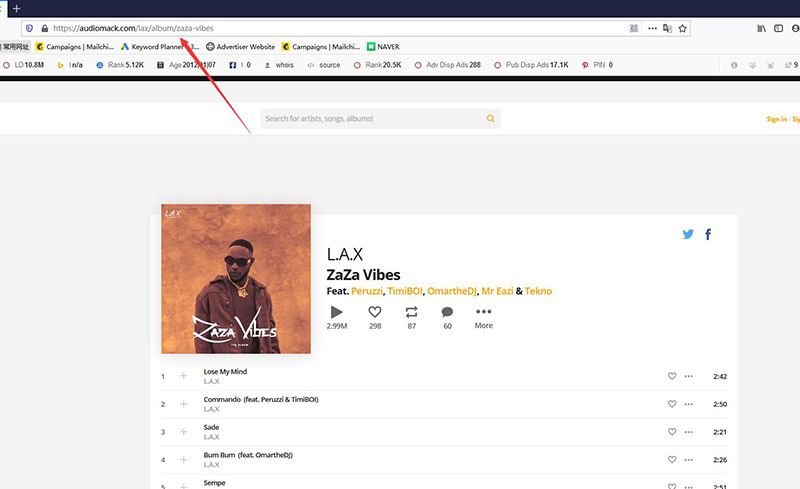Open the page actions three-dot menu

tap(652, 29)
